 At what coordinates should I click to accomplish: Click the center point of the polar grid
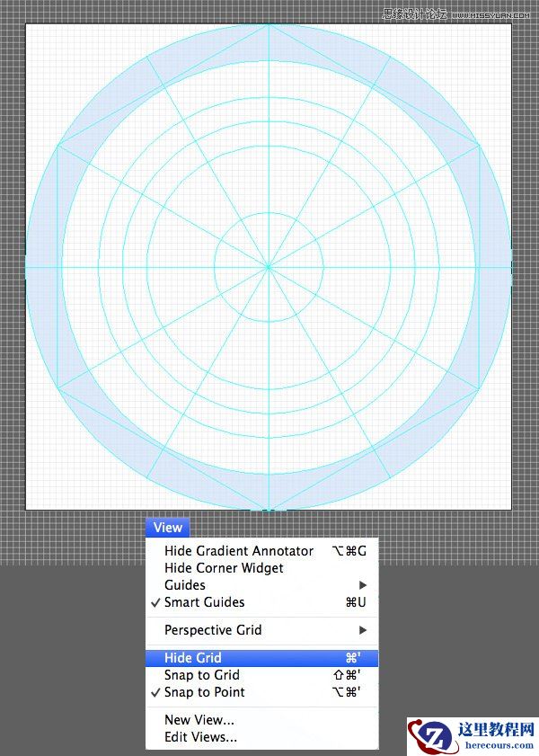tap(269, 267)
